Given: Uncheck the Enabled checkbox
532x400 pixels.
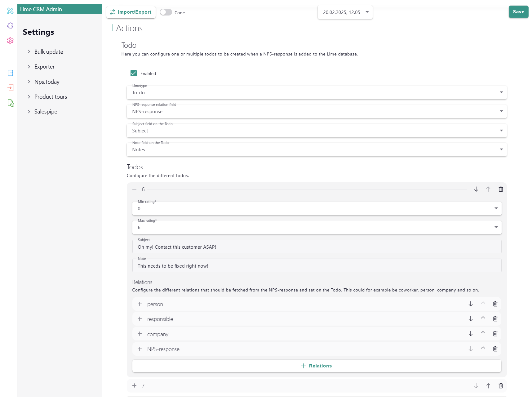Looking at the screenshot, I should pyautogui.click(x=134, y=73).
